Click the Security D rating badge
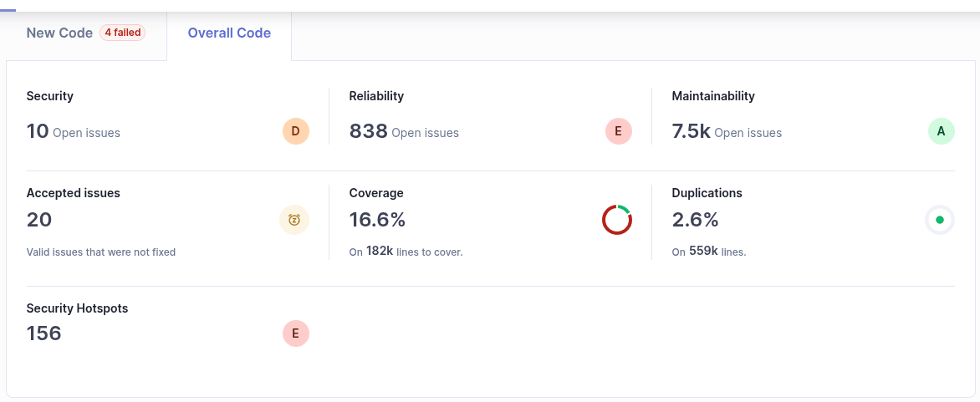This screenshot has height=402, width=980. 296,131
